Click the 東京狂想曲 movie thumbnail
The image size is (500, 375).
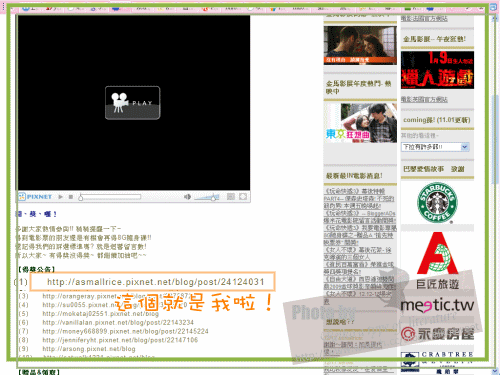360,123
